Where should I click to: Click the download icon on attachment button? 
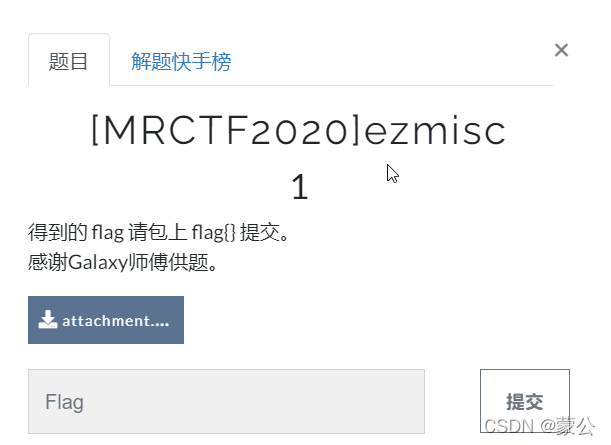[x=48, y=320]
